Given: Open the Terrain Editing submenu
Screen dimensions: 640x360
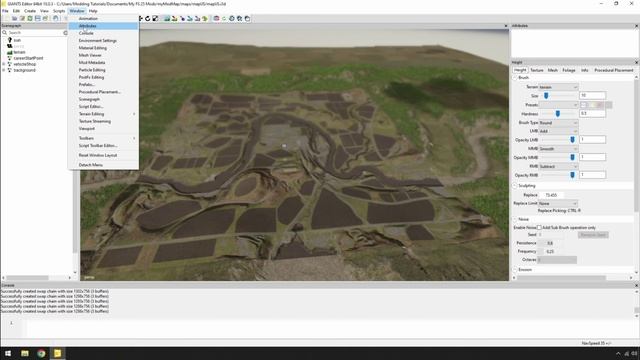Looking at the screenshot, I should (x=104, y=114).
